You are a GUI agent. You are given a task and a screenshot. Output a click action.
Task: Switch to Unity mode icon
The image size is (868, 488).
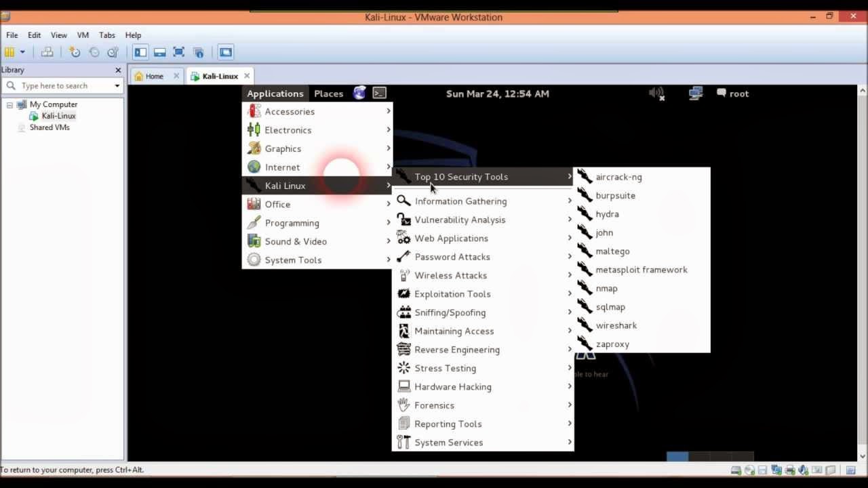click(x=199, y=52)
